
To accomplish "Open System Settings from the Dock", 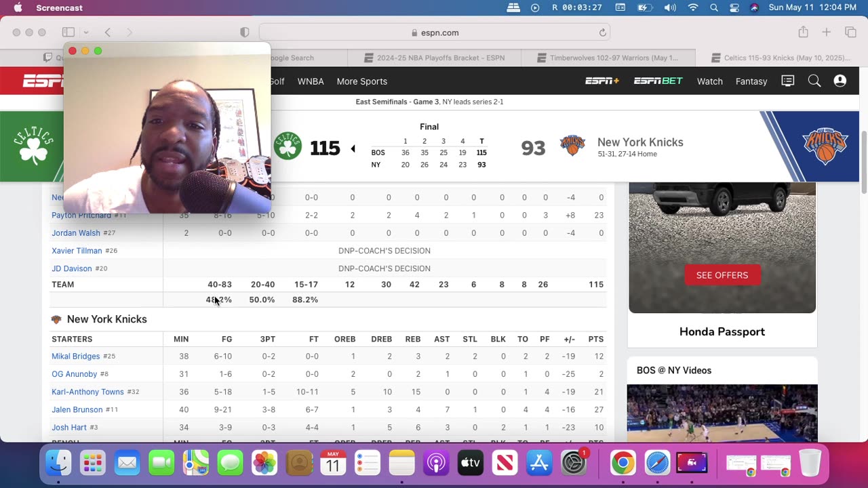I will pyautogui.click(x=574, y=463).
